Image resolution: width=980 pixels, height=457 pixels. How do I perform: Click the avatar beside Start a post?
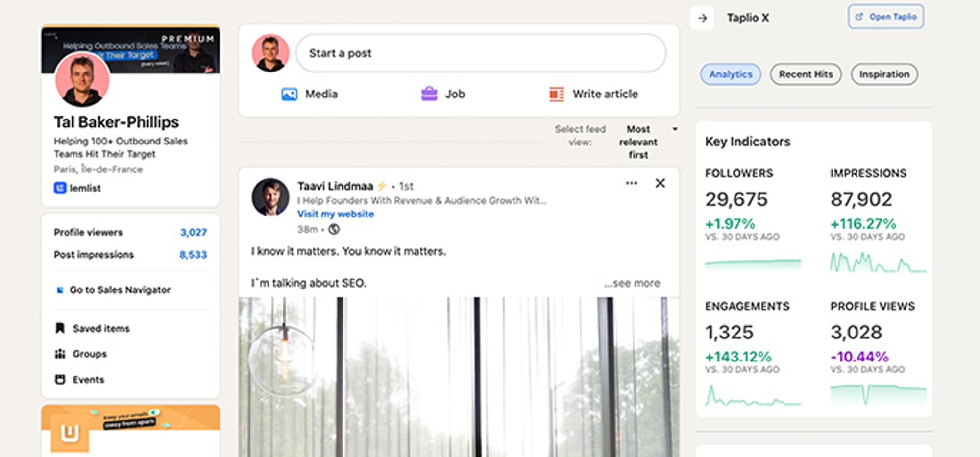(270, 53)
